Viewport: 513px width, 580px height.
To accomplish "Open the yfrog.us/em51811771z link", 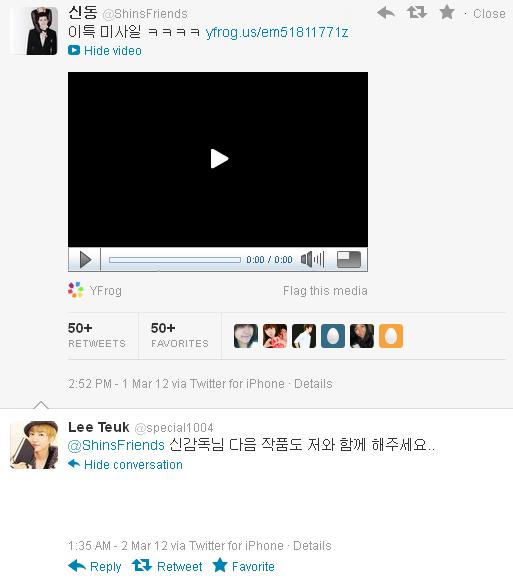I will tap(277, 33).
